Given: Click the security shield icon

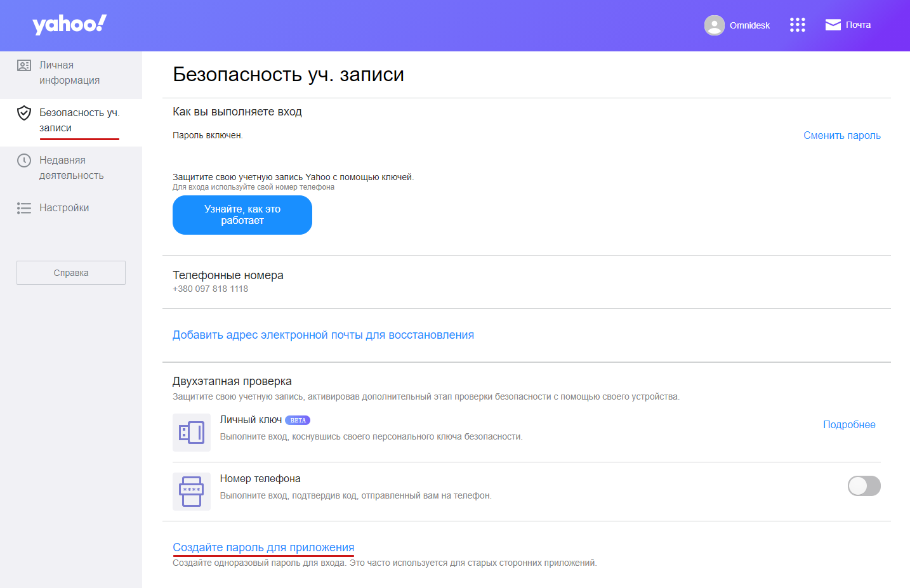Looking at the screenshot, I should pos(24,113).
